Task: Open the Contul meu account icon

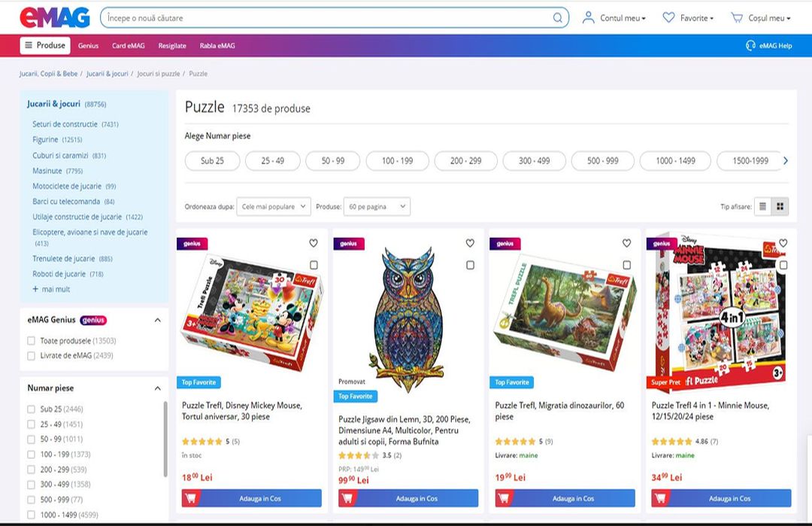Action: pos(588,18)
